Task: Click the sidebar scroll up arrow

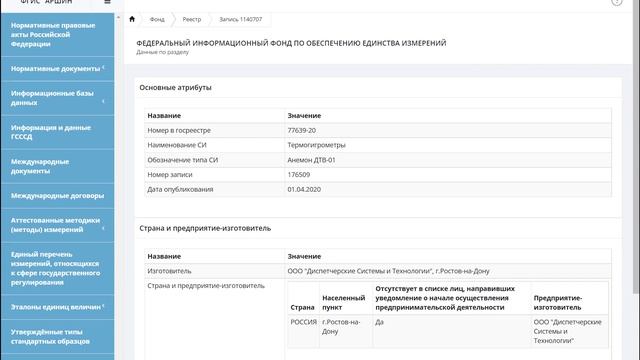Action: [x=118, y=18]
